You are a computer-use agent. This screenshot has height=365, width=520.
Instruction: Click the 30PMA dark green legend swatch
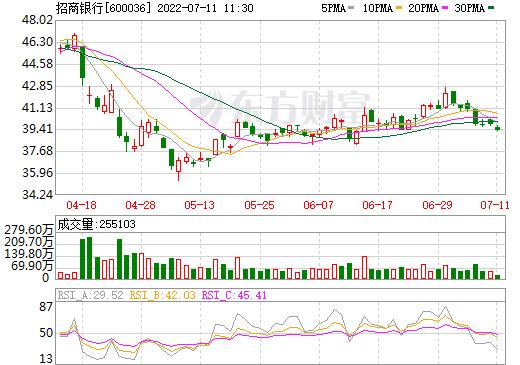pos(491,8)
